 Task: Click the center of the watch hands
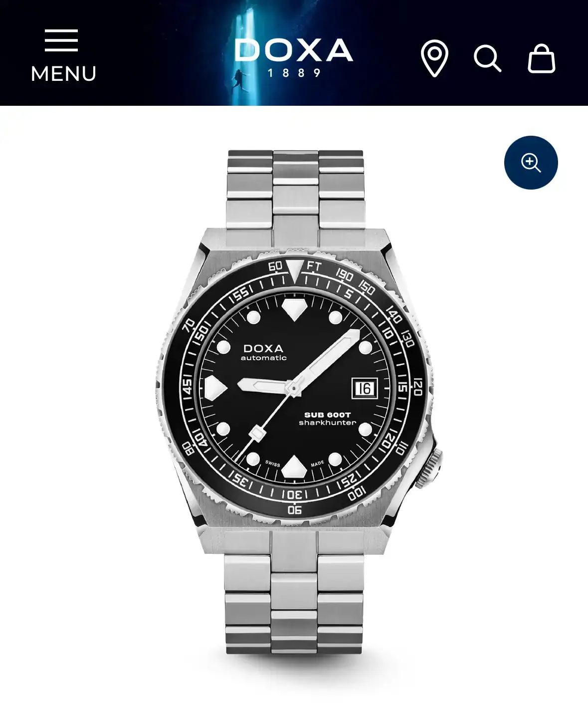(293, 387)
